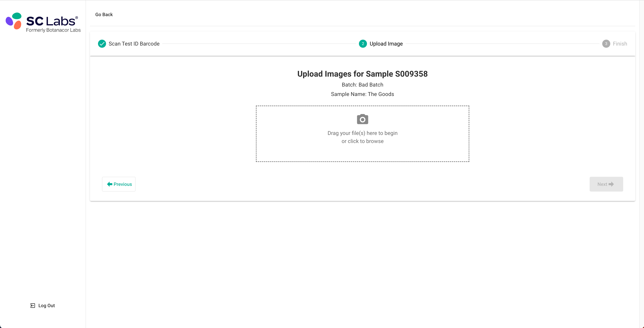
Task: Click the Log Out text
Action: (46, 305)
